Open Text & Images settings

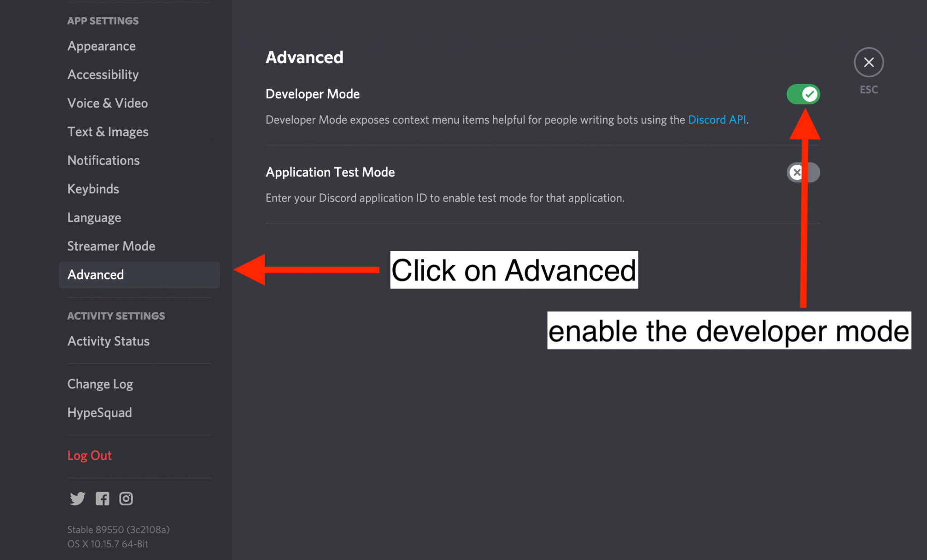[x=108, y=132]
